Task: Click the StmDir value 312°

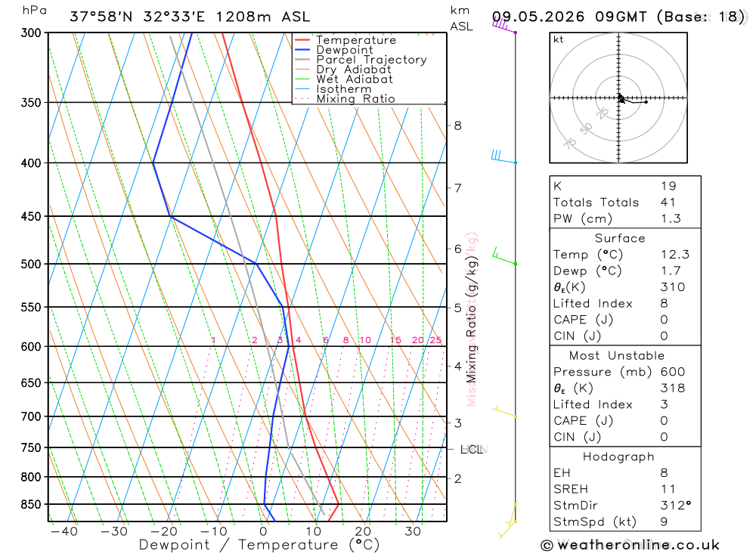Action: [676, 506]
